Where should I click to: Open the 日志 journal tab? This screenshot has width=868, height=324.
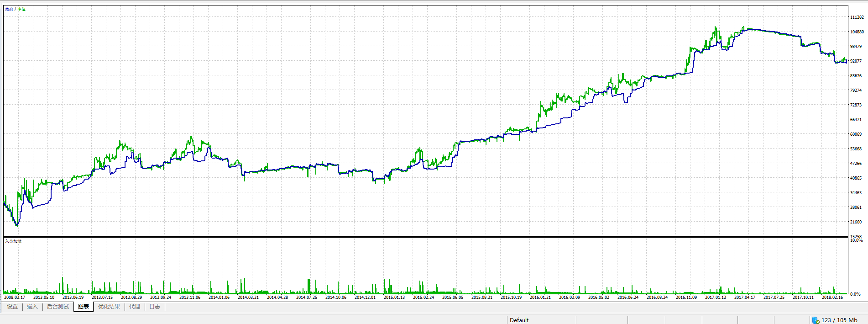(155, 307)
